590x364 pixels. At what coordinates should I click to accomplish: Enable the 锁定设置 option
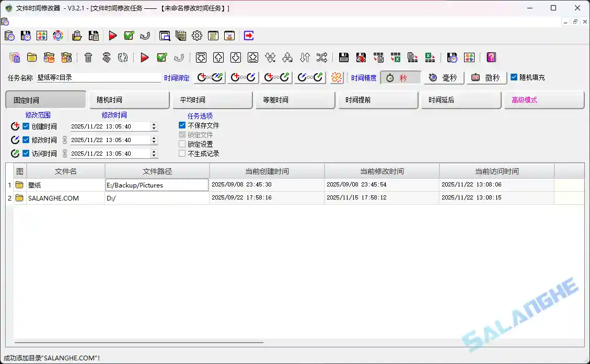tap(182, 144)
